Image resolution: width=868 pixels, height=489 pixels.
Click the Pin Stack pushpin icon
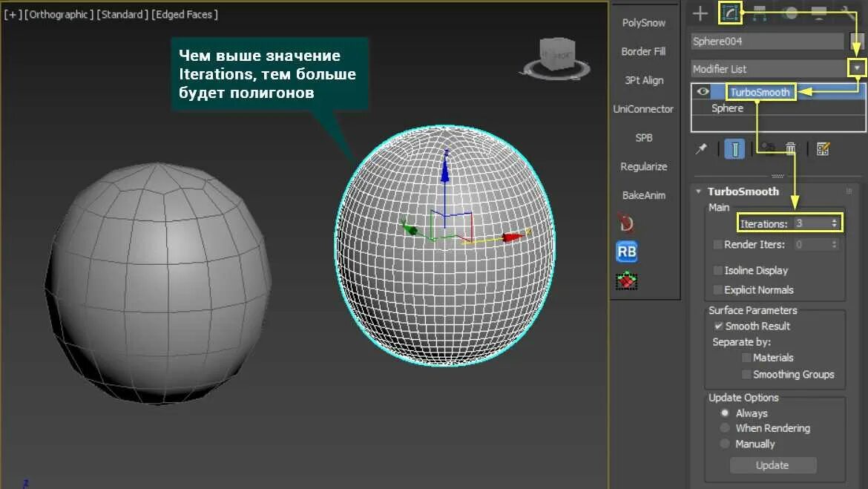pyautogui.click(x=701, y=149)
